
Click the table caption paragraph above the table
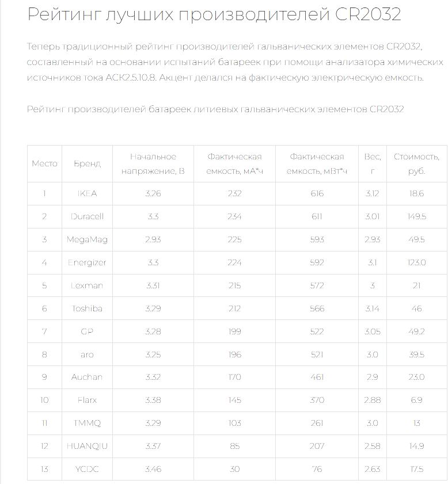(x=215, y=109)
